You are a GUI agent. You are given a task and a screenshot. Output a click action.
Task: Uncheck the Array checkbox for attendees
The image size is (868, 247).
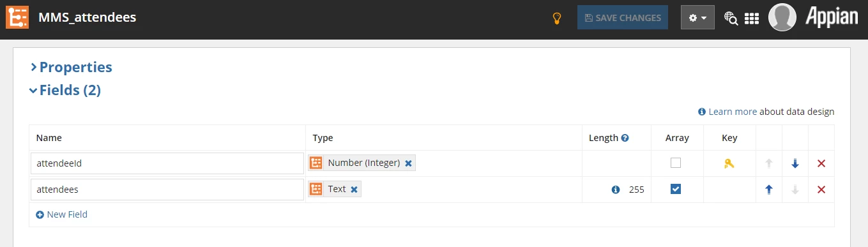[x=676, y=189]
